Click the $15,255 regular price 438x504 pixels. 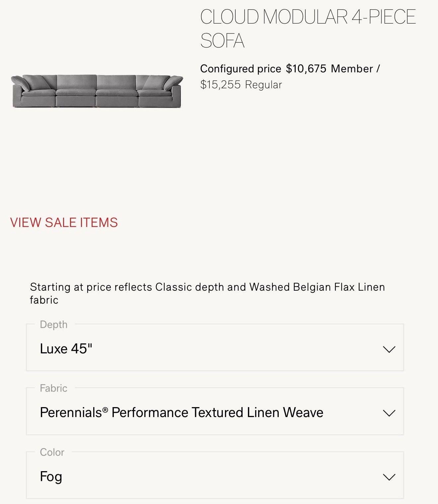220,85
